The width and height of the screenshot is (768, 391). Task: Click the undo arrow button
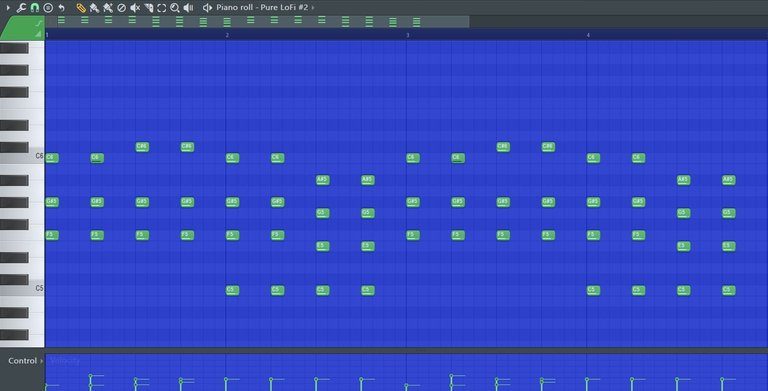61,7
